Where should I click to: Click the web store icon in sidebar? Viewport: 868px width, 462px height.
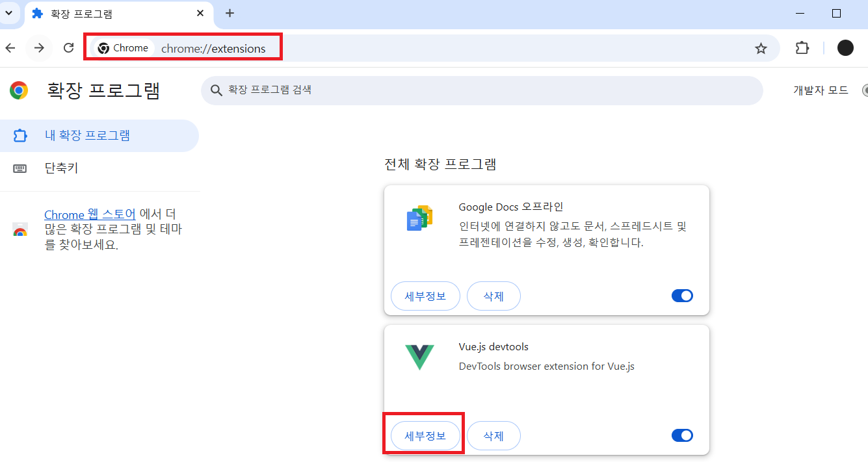click(x=20, y=230)
